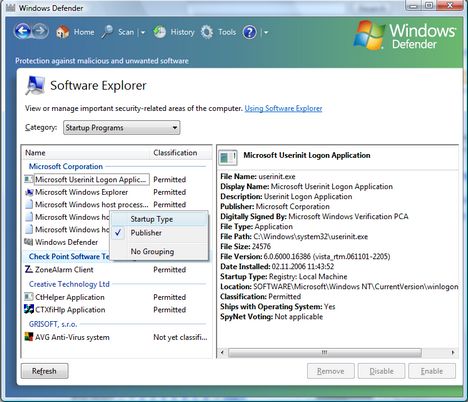The width and height of the screenshot is (468, 402).
Task: Select Microsoft Userinit Logon Application row
Action: [117, 179]
